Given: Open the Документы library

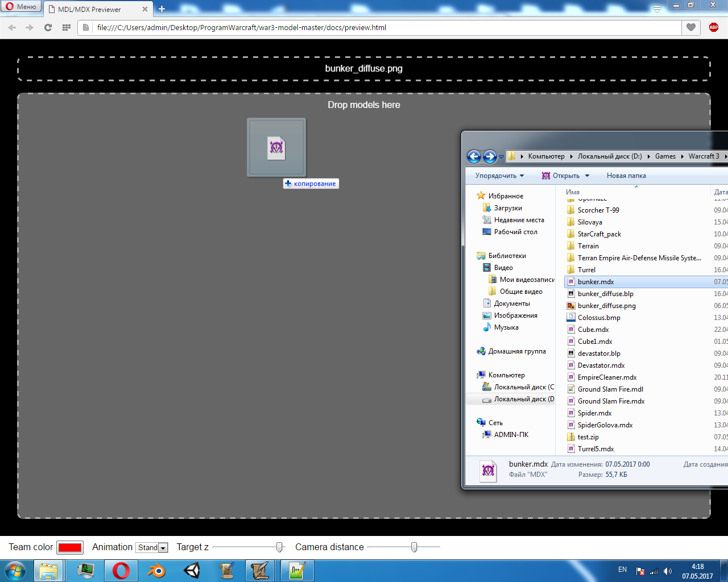Looking at the screenshot, I should [x=512, y=304].
